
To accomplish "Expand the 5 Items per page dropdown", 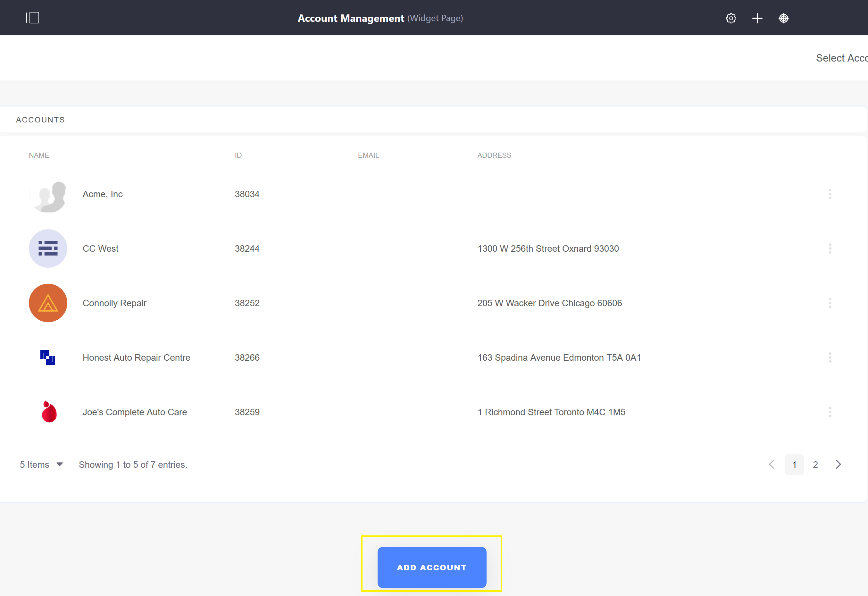I will click(x=41, y=465).
